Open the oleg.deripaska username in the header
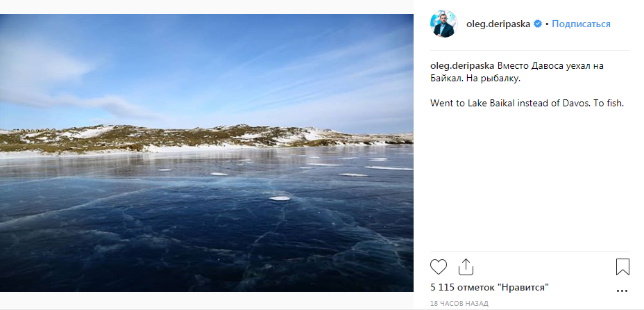The height and width of the screenshot is (310, 644). [x=498, y=24]
